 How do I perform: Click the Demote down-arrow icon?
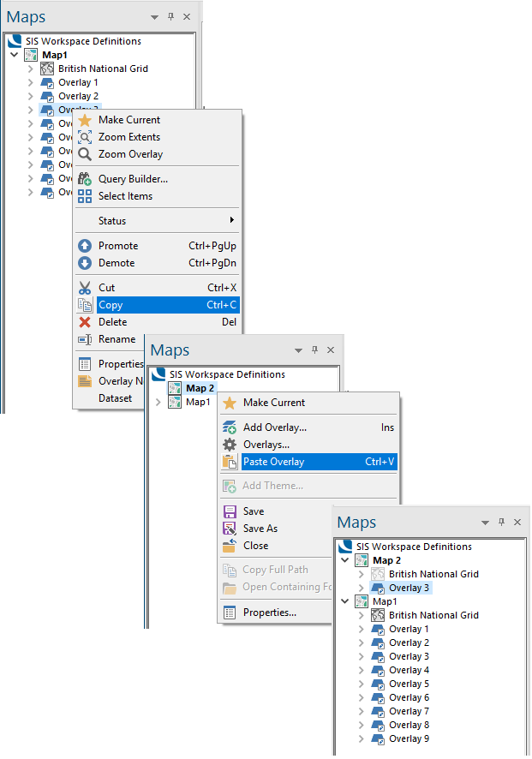click(x=85, y=263)
